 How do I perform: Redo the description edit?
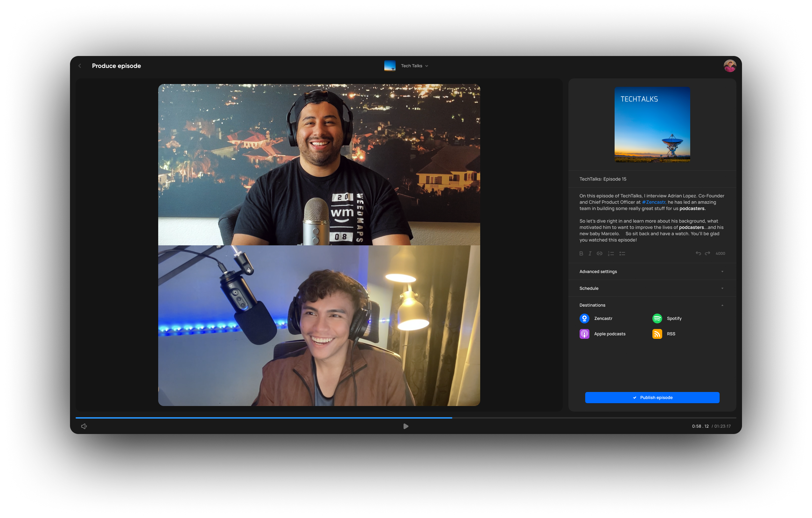(707, 253)
